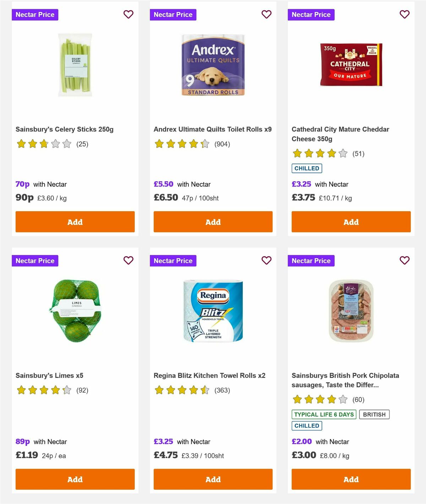Open the Andrex Ultimate Quilts product page
This screenshot has height=504, width=426.
pos(213,129)
